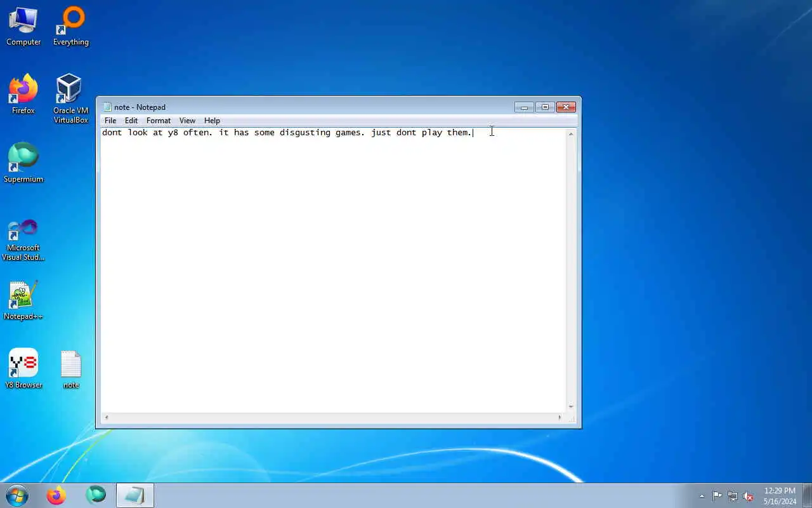The height and width of the screenshot is (508, 812).
Task: Click the vertical scrollbar up arrow in Notepad
Action: click(x=571, y=134)
